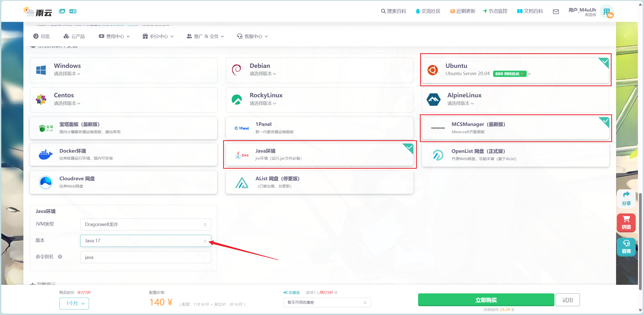The image size is (644, 315).
Task: Expand Windows 请选择版本 dropdown
Action: [x=67, y=74]
